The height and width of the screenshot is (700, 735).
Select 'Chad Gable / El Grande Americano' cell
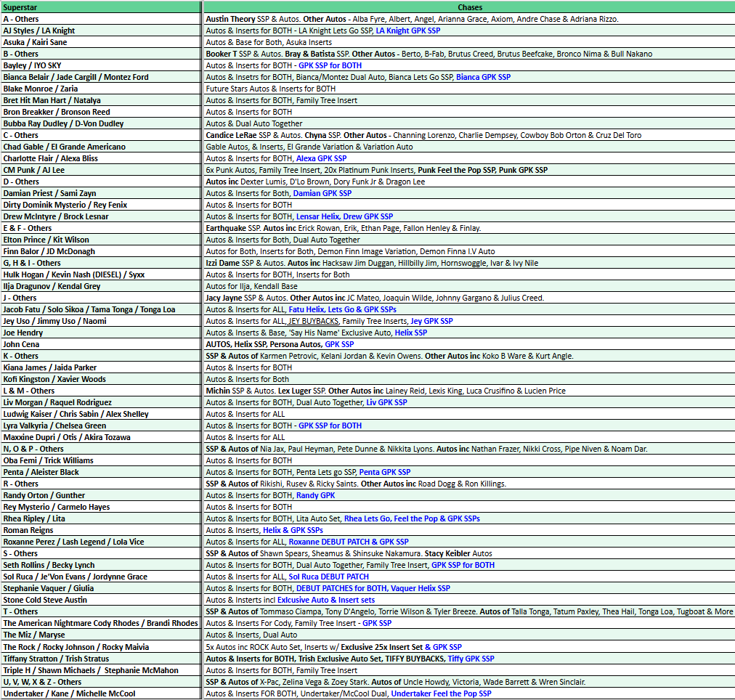pyautogui.click(x=101, y=147)
